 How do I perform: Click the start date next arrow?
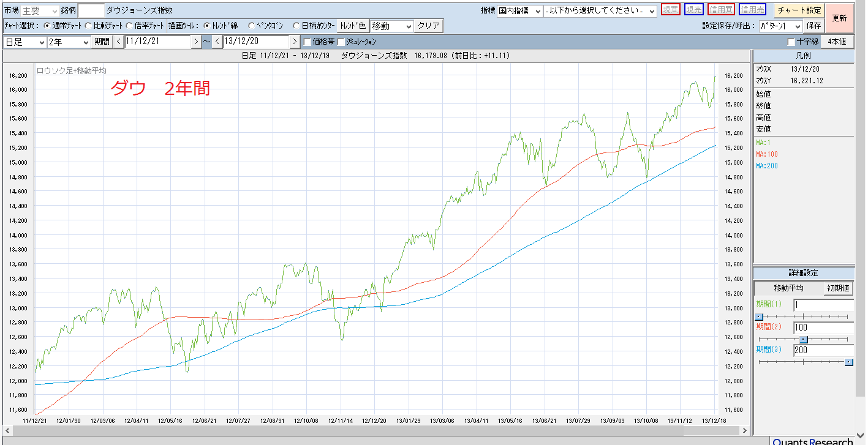(x=196, y=42)
